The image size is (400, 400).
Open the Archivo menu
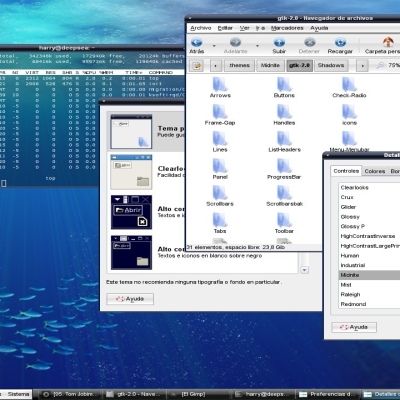201,28
